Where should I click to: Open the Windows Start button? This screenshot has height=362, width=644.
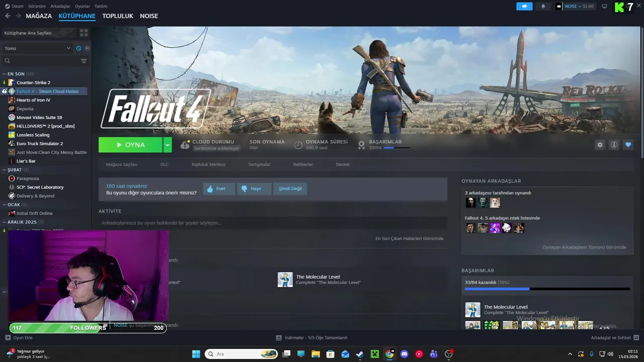click(x=196, y=354)
